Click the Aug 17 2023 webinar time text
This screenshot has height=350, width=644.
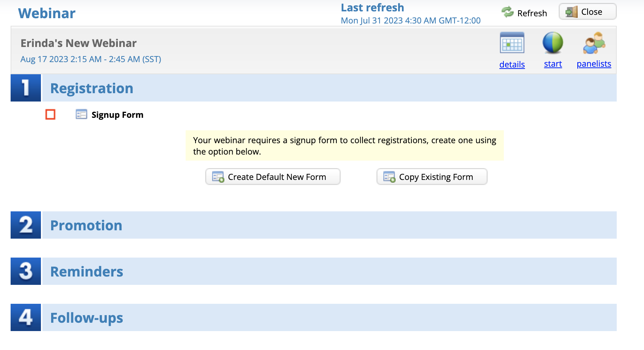click(91, 59)
